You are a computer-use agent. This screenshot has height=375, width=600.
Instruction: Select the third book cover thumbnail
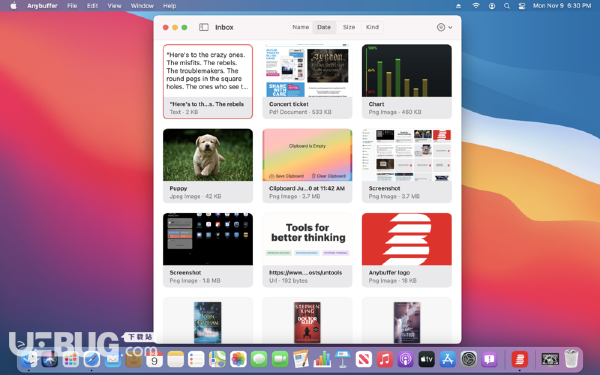click(x=407, y=322)
